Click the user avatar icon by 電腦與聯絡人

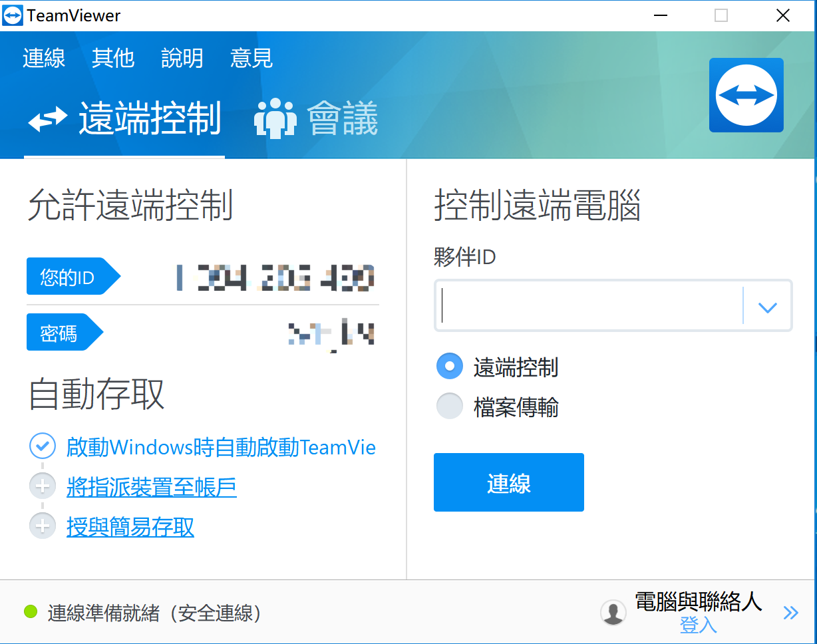(x=613, y=612)
